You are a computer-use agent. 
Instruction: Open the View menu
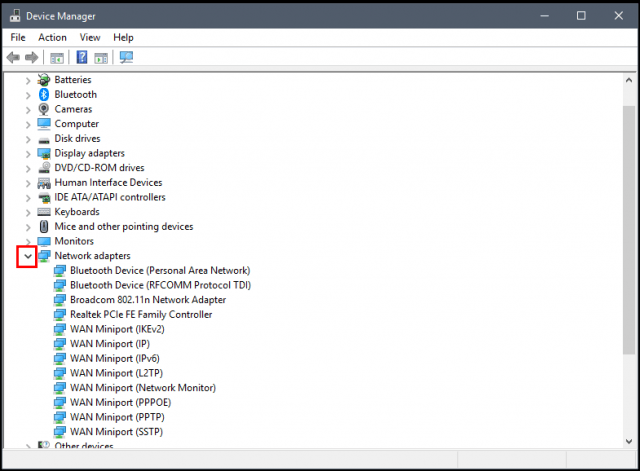(90, 38)
